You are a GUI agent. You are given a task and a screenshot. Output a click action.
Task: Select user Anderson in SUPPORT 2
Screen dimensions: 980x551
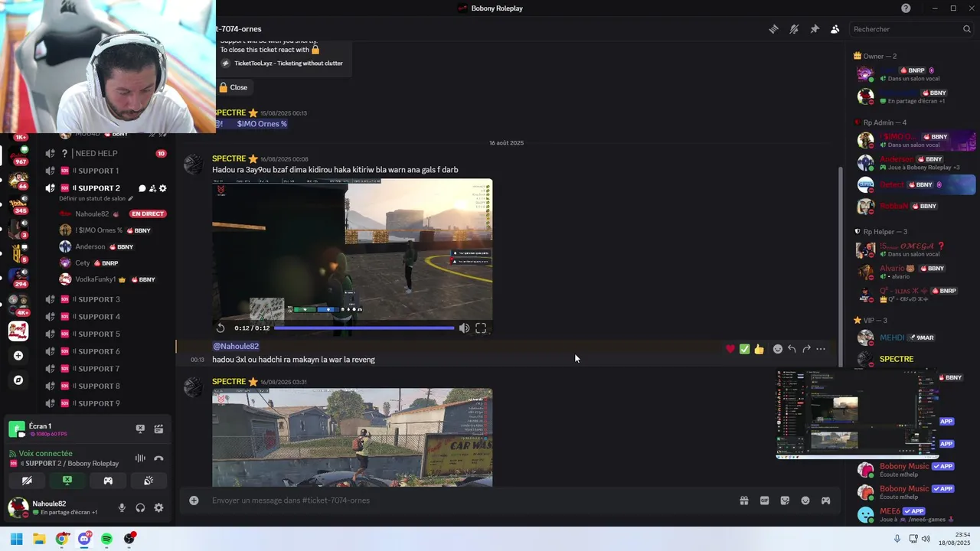point(96,246)
